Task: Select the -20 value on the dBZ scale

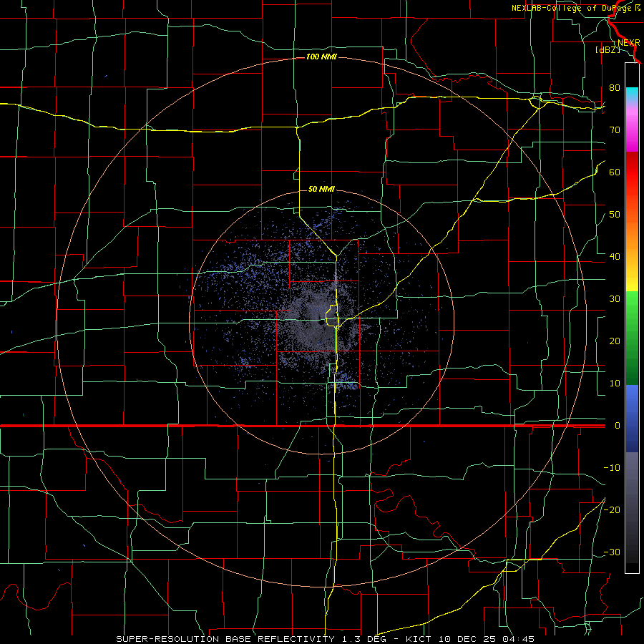Action: [612, 509]
